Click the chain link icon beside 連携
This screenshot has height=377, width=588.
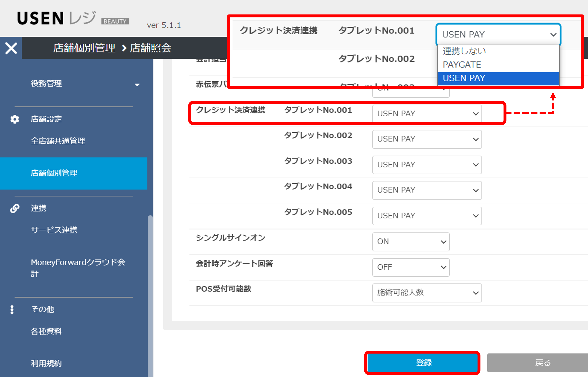15,208
